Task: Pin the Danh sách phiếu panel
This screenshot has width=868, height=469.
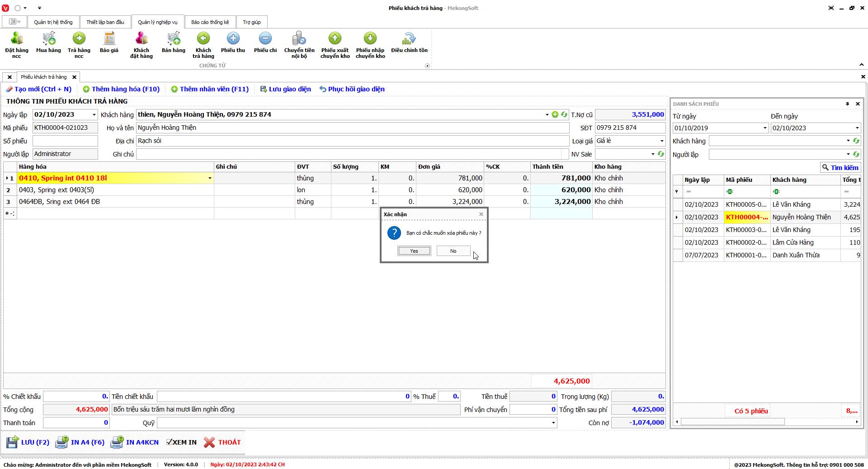Action: click(847, 104)
